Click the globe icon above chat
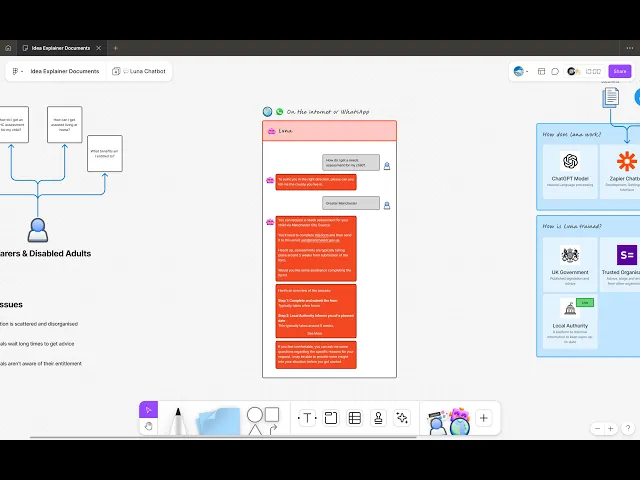 click(267, 111)
